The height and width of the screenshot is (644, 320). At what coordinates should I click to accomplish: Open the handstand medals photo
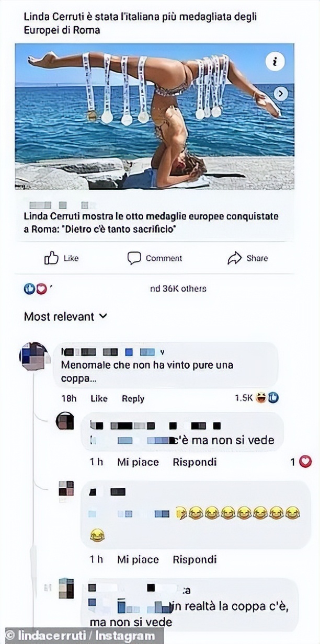154,116
